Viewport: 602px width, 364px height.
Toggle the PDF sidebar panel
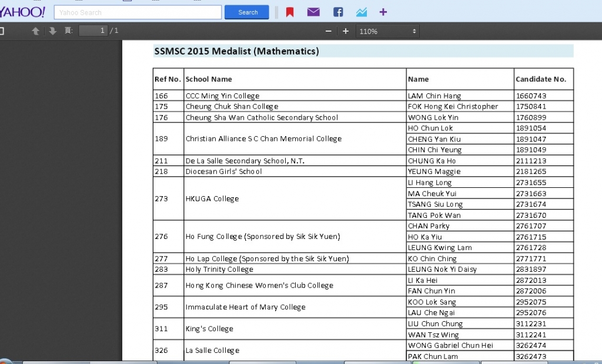click(2, 31)
